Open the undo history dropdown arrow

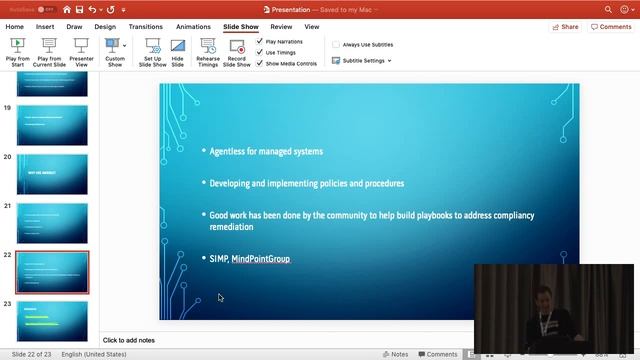(x=101, y=10)
